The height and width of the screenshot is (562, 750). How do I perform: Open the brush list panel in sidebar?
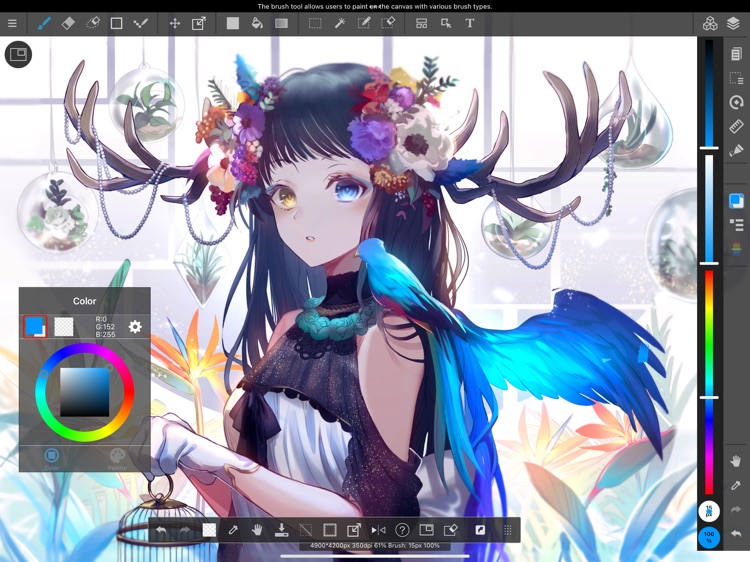coord(736,225)
